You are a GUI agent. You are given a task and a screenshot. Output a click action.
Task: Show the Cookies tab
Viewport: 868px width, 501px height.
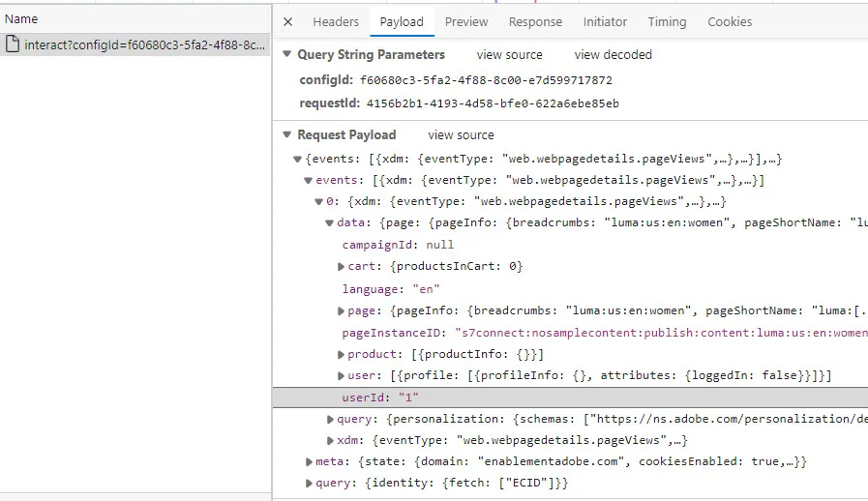point(730,22)
